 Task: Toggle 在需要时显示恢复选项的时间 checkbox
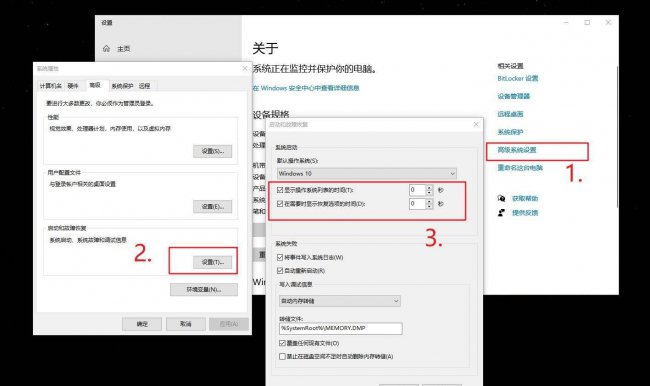click(280, 204)
